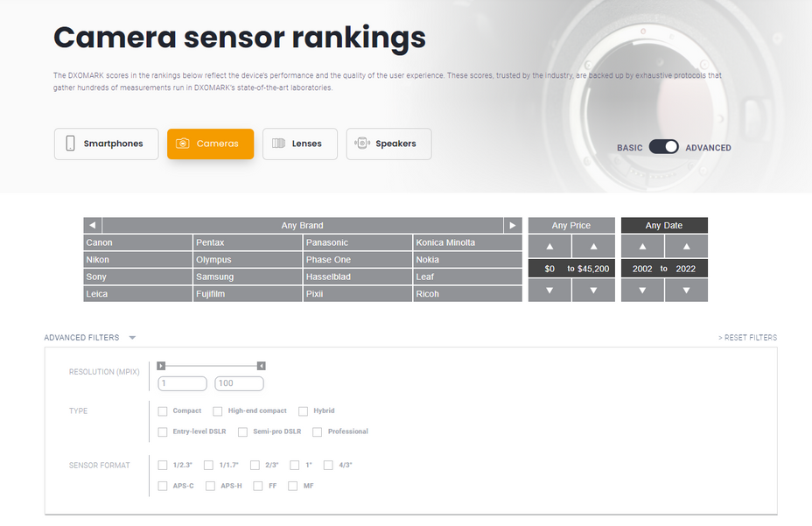The image size is (812, 526).
Task: Open the Speakers tab
Action: tap(388, 144)
